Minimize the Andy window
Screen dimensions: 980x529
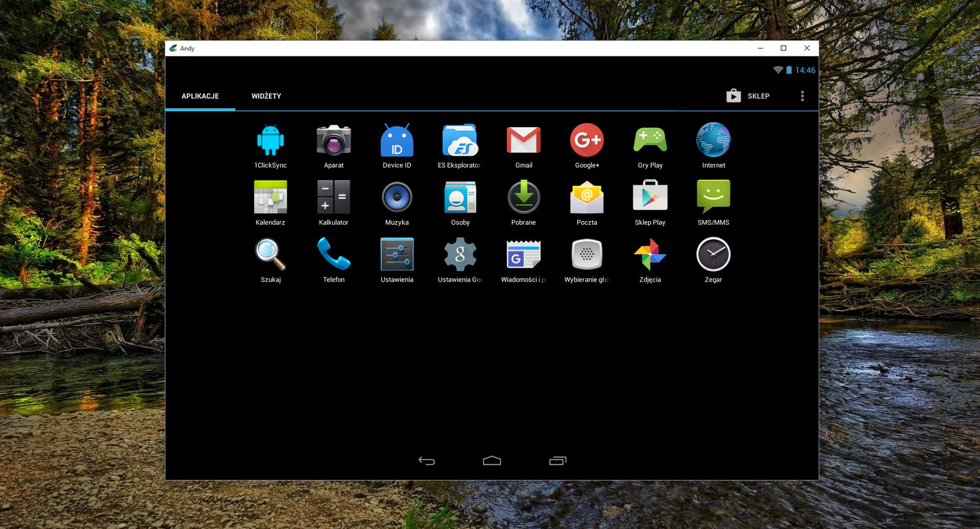point(760,48)
